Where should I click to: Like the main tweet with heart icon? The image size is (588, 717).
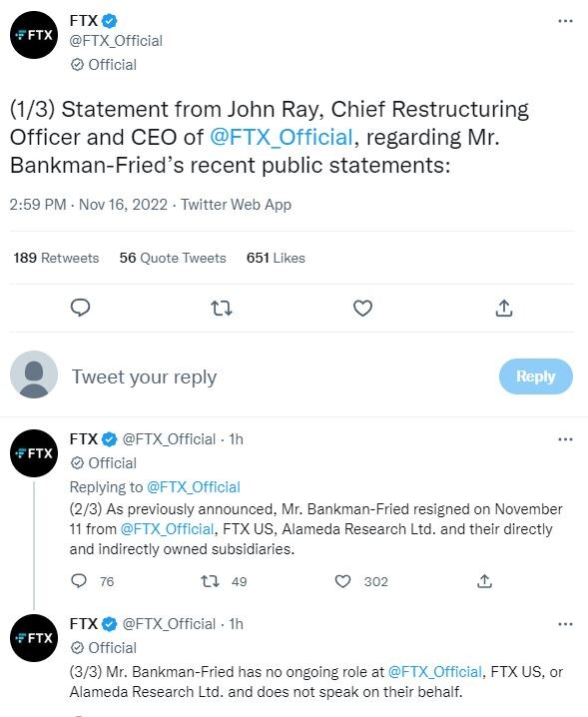[362, 309]
